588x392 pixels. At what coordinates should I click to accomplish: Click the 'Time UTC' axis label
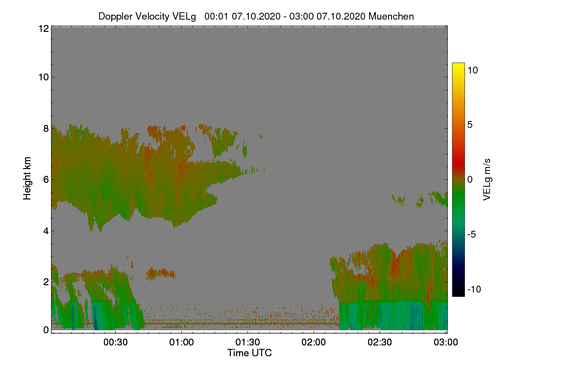[249, 353]
